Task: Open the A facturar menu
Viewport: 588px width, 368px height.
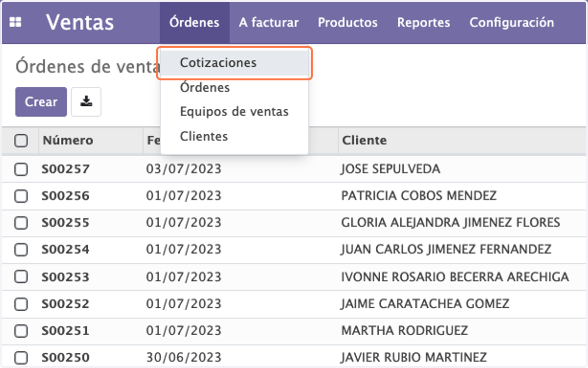Action: tap(269, 23)
